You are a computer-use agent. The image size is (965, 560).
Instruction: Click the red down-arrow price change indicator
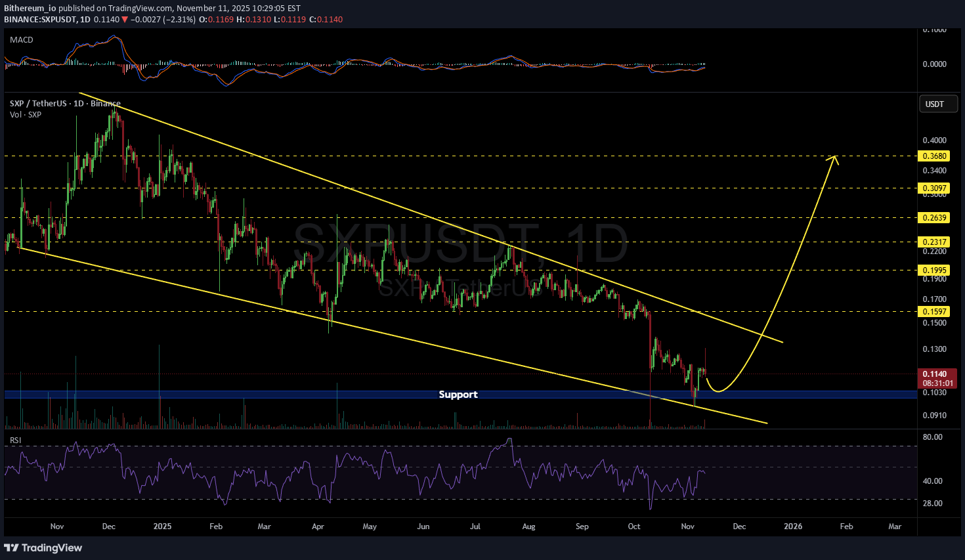click(125, 20)
